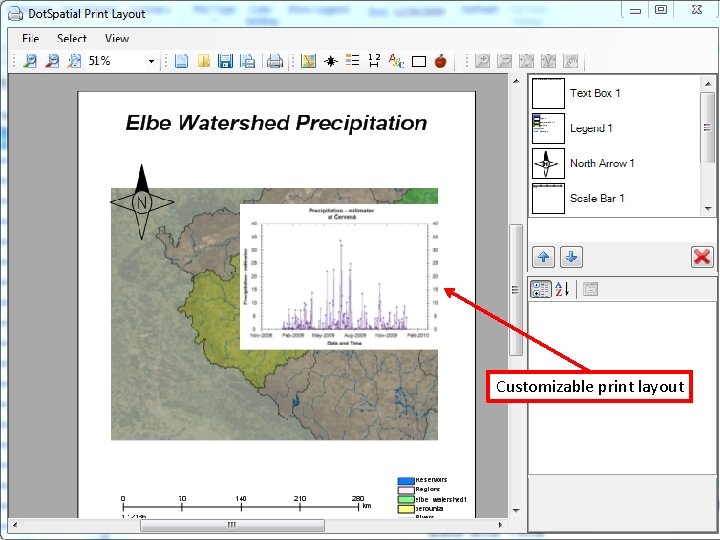Insert a bitmap with apple icon
The width and height of the screenshot is (720, 540).
pyautogui.click(x=440, y=61)
